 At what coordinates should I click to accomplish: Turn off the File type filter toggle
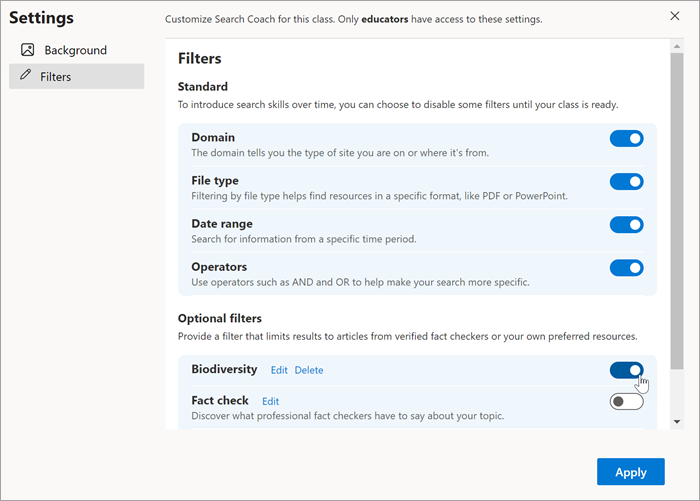pos(626,182)
